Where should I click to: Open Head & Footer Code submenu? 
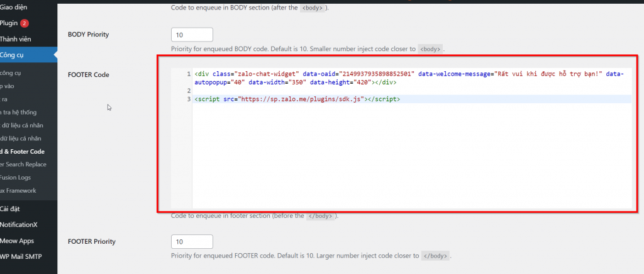22,151
